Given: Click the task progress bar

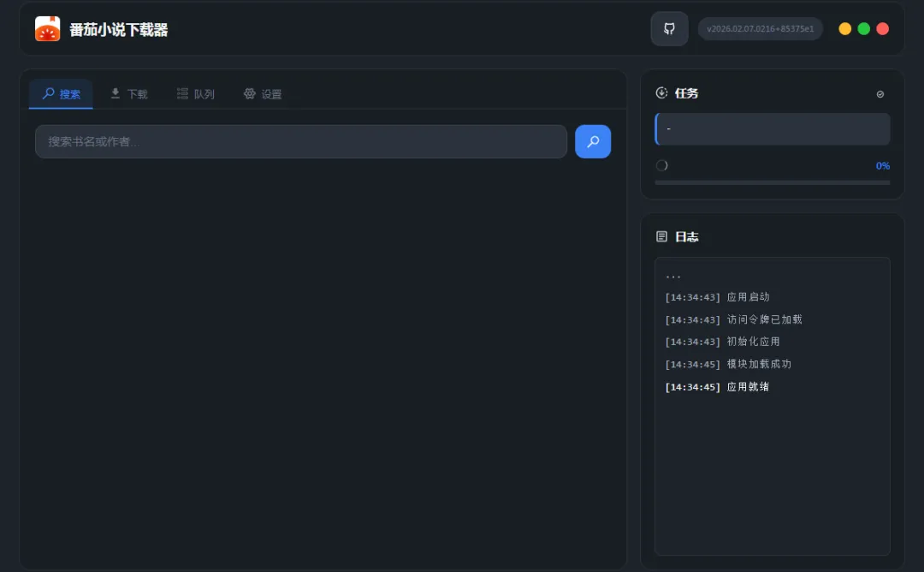Looking at the screenshot, I should (x=772, y=182).
